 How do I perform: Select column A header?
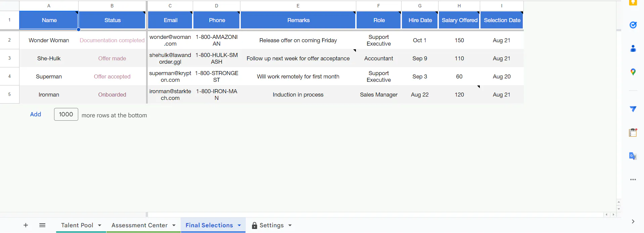pyautogui.click(x=49, y=6)
